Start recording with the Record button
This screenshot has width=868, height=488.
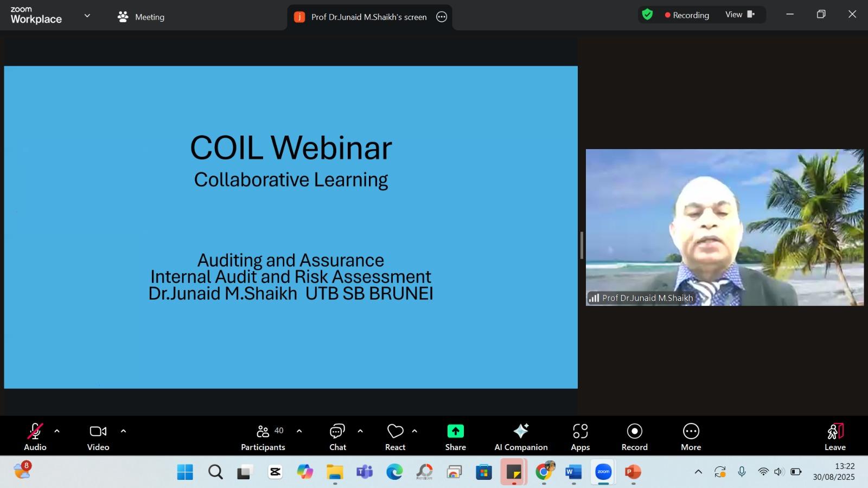pos(634,437)
